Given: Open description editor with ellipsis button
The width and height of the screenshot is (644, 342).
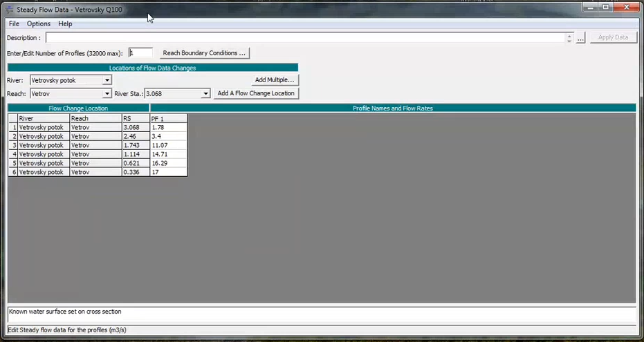Looking at the screenshot, I should (x=580, y=38).
